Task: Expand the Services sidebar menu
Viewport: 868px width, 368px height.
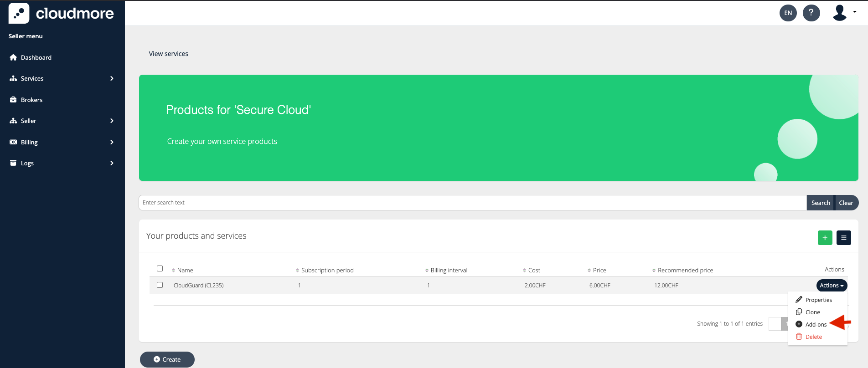Action: click(x=62, y=78)
